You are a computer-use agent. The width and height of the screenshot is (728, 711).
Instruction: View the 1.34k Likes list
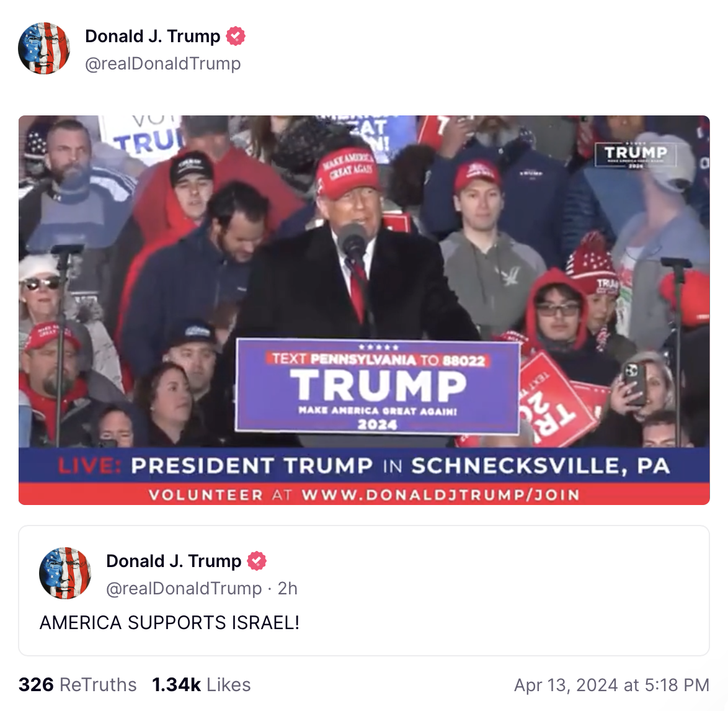pos(201,684)
